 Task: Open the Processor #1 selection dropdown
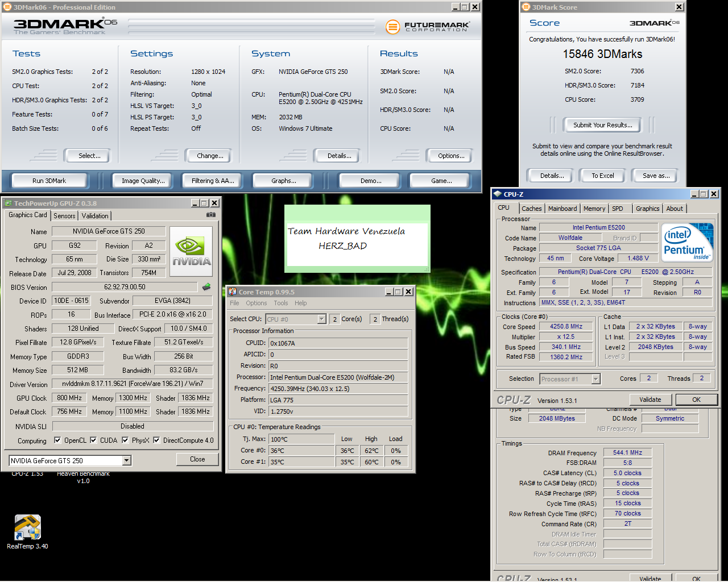[x=596, y=379]
